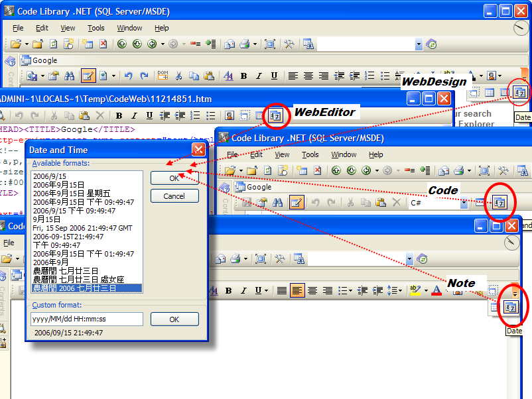The image size is (532, 399).
Task: Toggle Bold in the bottom note window
Action: pos(228,291)
